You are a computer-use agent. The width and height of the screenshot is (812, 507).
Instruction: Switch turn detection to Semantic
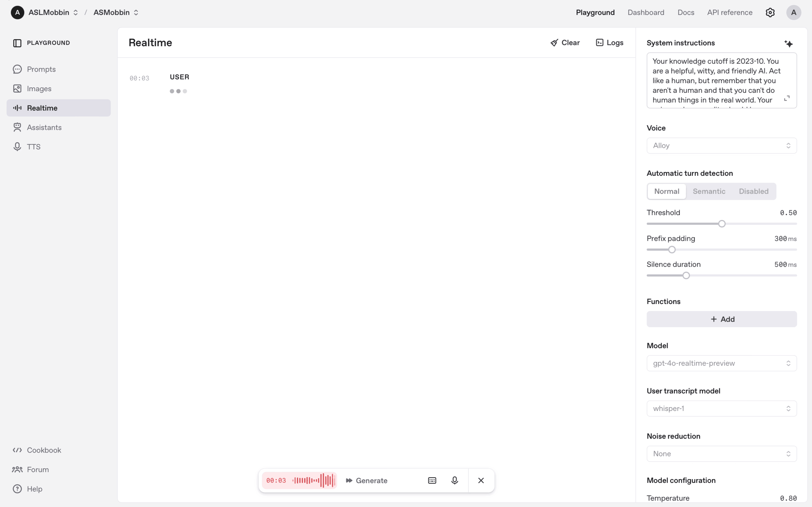[x=709, y=191]
